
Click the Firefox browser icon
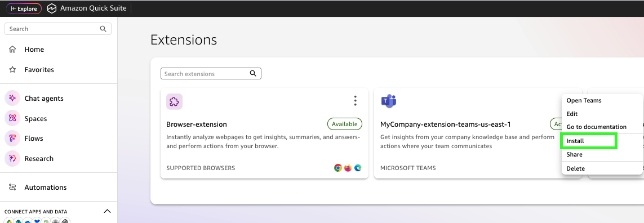(x=348, y=168)
